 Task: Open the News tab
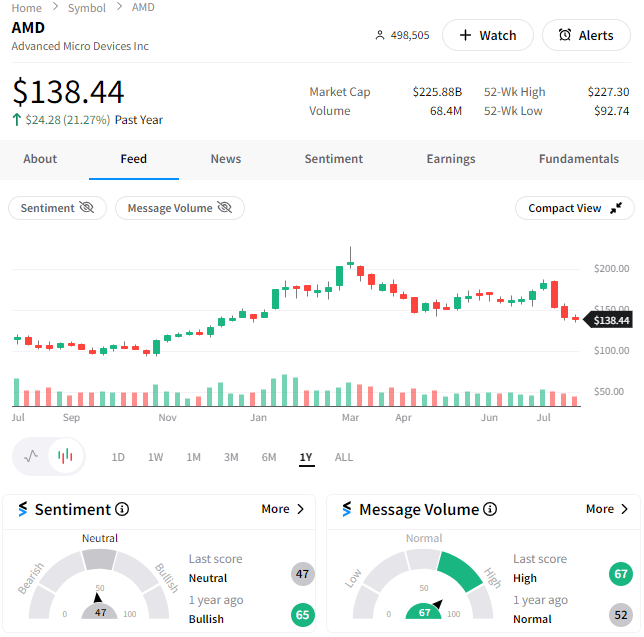pos(226,159)
